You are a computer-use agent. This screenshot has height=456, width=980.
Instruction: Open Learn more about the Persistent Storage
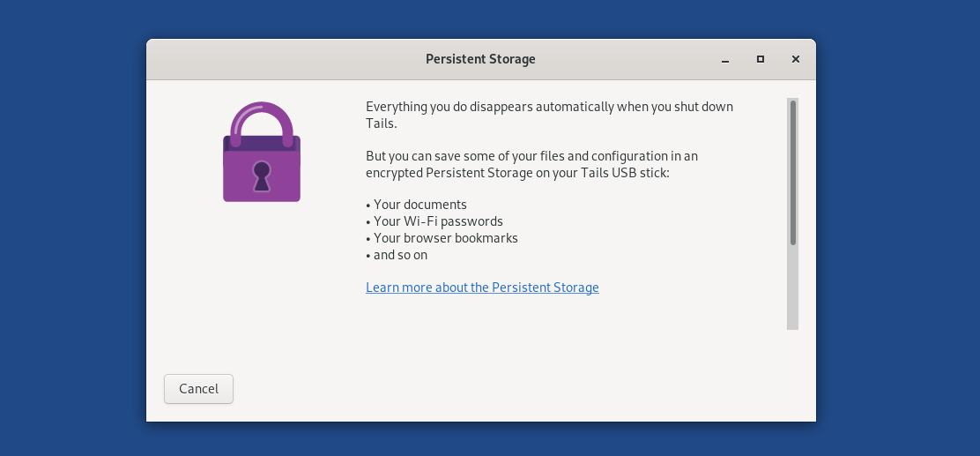(x=482, y=288)
